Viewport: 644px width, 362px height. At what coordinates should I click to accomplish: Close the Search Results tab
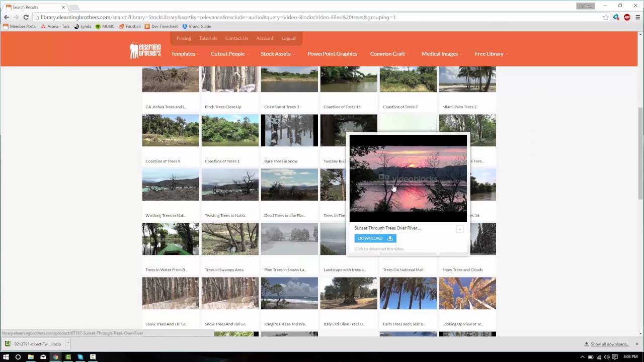[63, 7]
